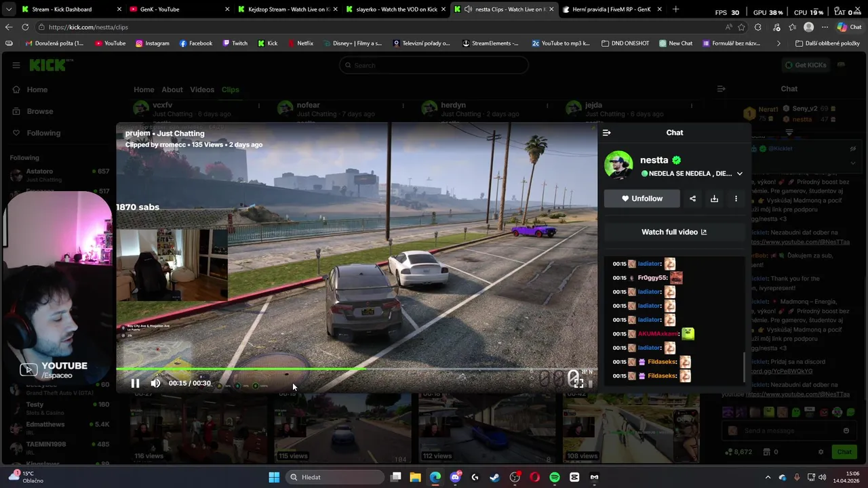Seek on the green clip progress bar
868x488 pixels.
tap(356, 369)
